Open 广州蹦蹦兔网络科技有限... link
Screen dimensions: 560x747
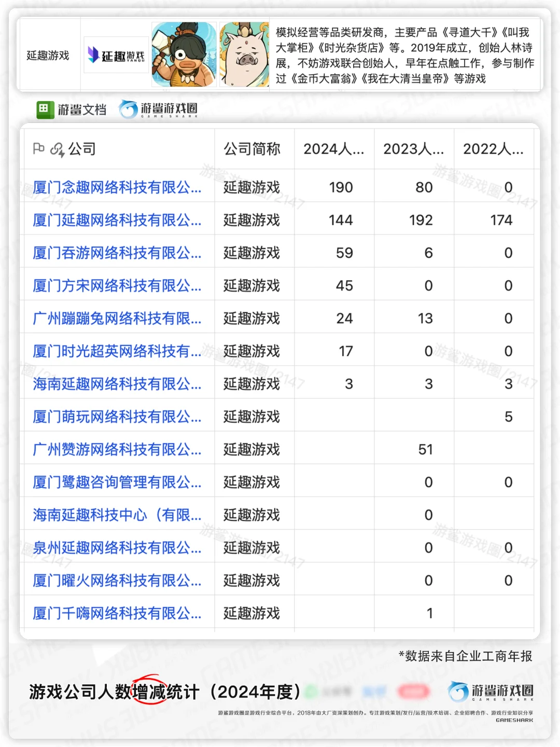tap(117, 318)
